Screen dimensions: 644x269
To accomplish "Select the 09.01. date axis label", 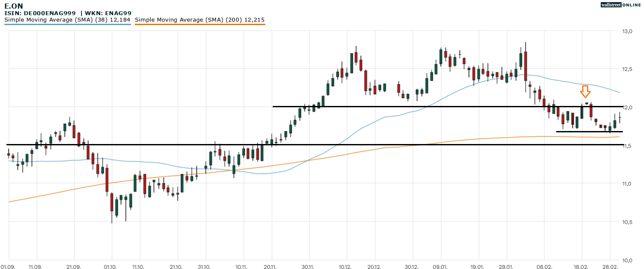I will click(441, 267).
